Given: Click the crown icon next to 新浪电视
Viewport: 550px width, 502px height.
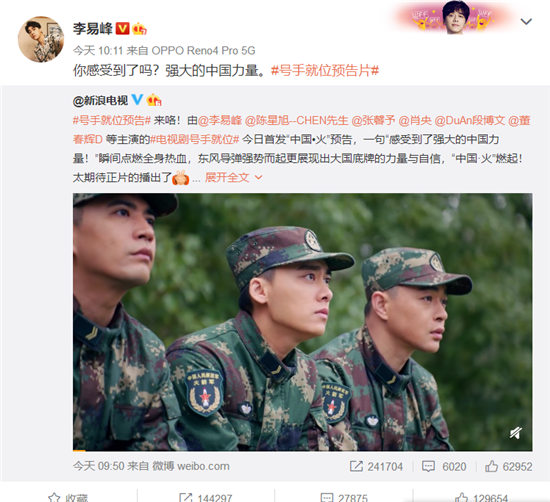Looking at the screenshot, I should pos(154,100).
